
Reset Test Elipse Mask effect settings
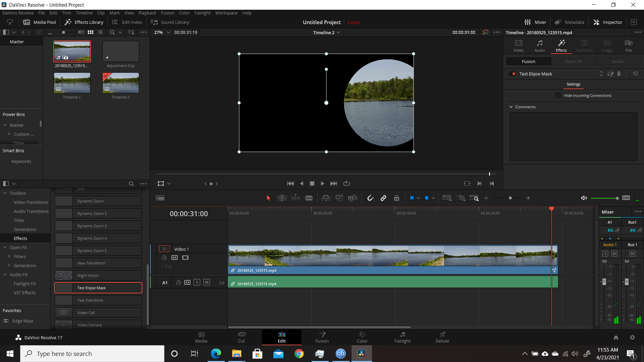[x=635, y=74]
